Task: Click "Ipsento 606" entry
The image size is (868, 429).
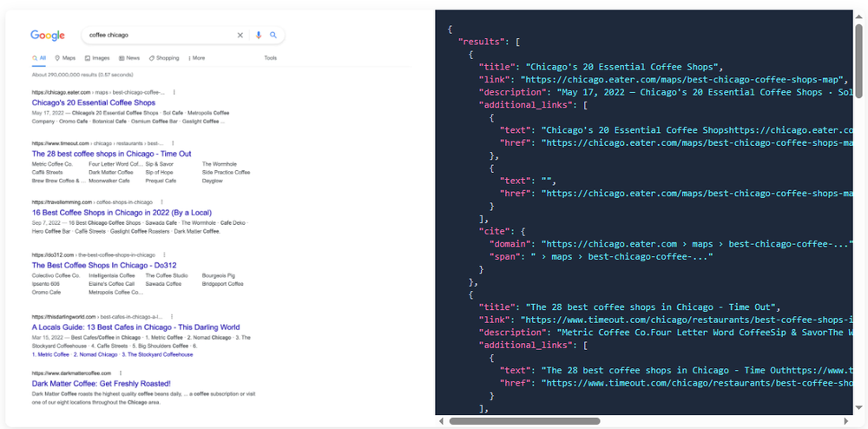Action: click(47, 284)
